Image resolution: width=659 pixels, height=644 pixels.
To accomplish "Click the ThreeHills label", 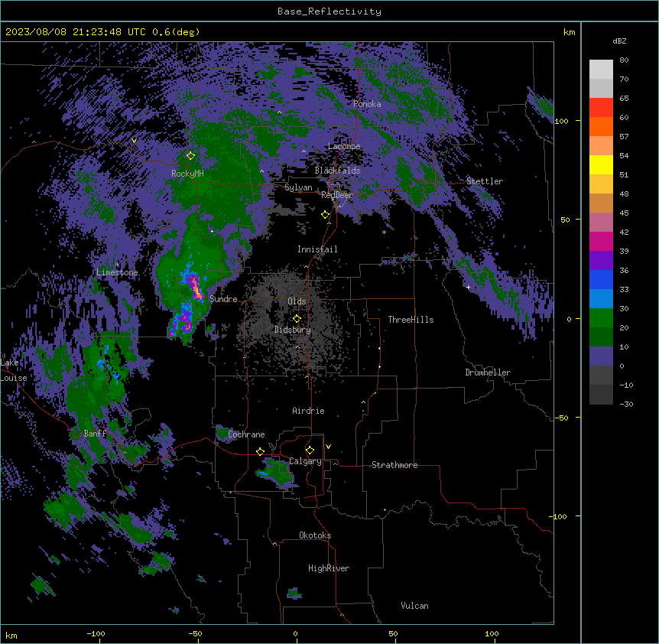I will [411, 320].
